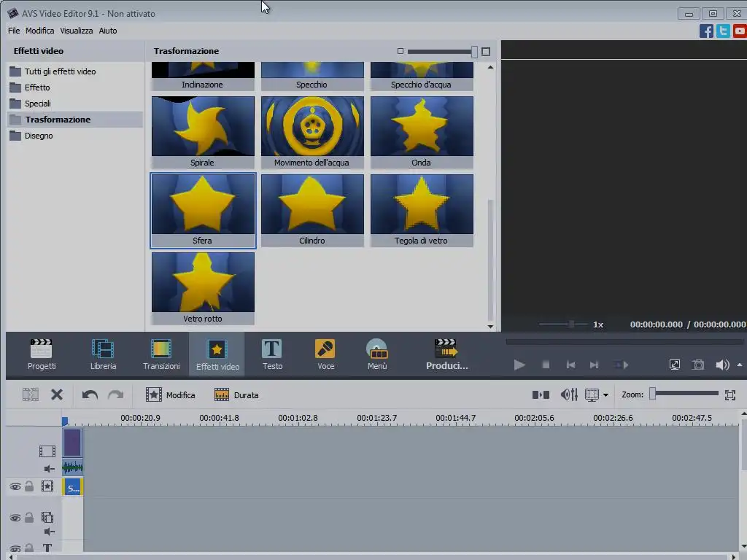Select the Trasformazione folder
Viewport: 747px width, 560px height.
tap(75, 120)
